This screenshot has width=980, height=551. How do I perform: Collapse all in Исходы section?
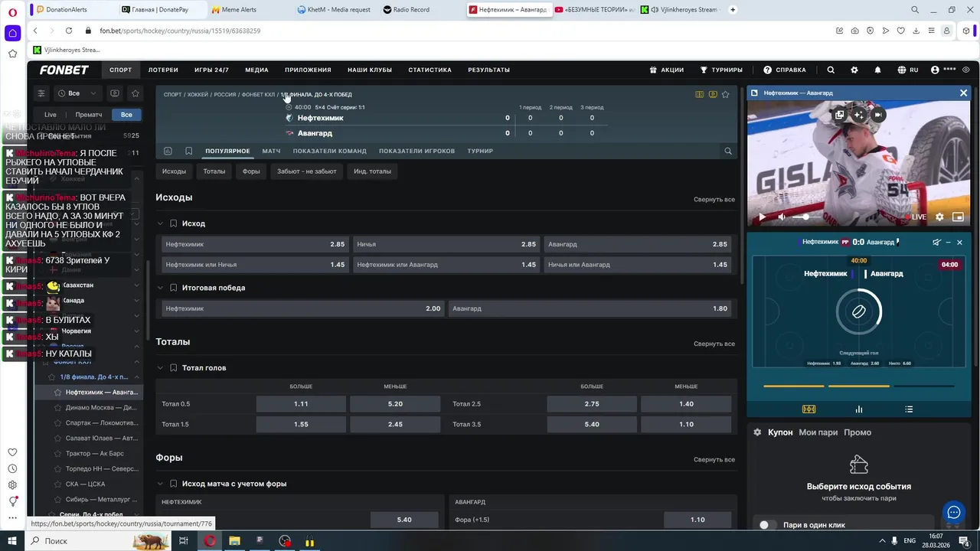(x=714, y=199)
